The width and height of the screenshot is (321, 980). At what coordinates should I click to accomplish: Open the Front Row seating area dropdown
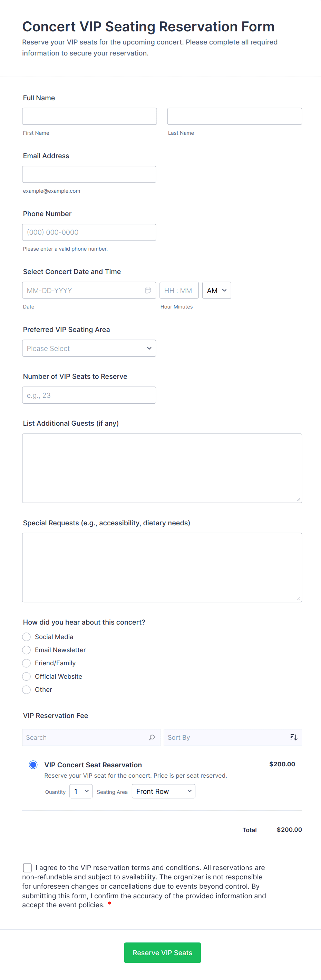(x=163, y=791)
